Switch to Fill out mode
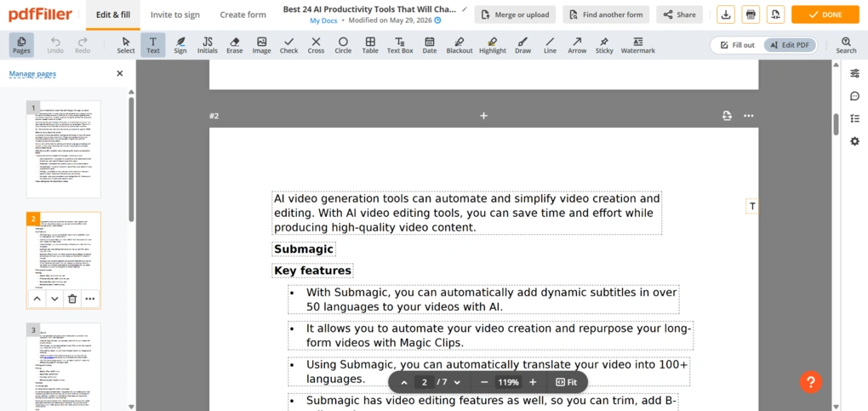Image resolution: width=868 pixels, height=411 pixels. click(738, 45)
